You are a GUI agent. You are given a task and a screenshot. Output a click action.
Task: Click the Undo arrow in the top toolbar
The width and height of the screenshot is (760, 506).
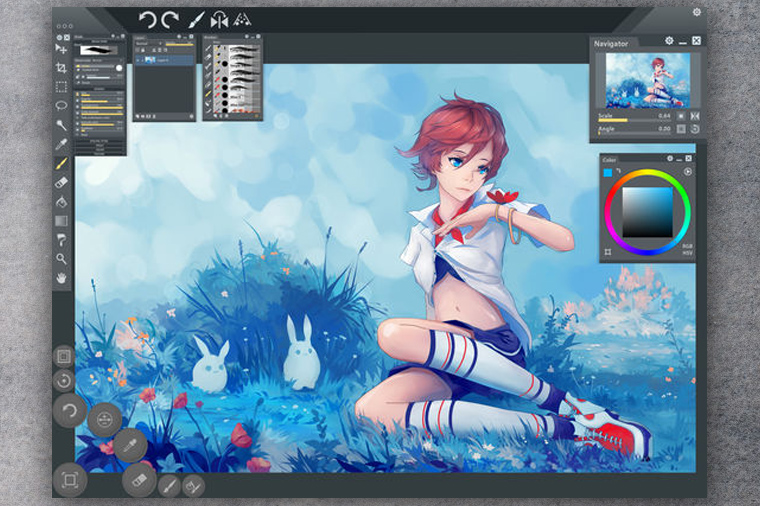click(x=147, y=20)
